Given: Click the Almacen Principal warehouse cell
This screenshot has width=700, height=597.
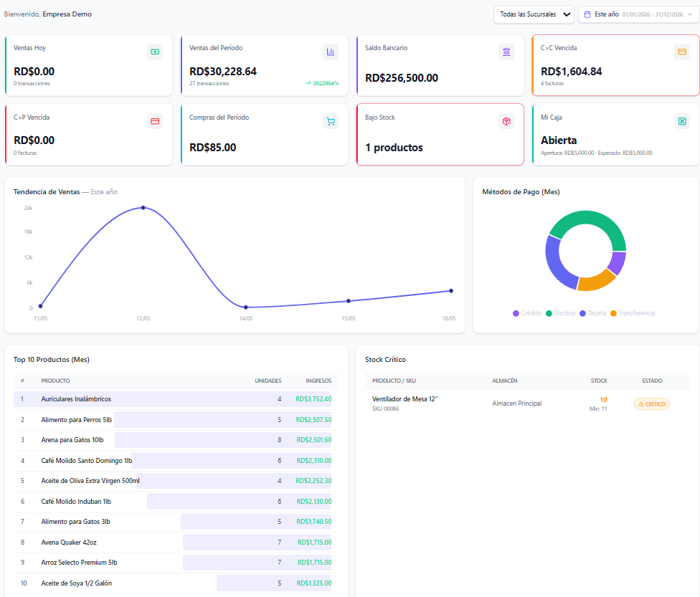Looking at the screenshot, I should 516,403.
